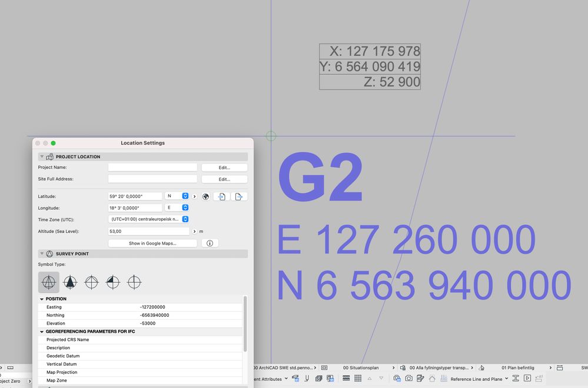588x388 pixels.
Task: Click the play box icon in bottom toolbar
Action: coord(527,378)
